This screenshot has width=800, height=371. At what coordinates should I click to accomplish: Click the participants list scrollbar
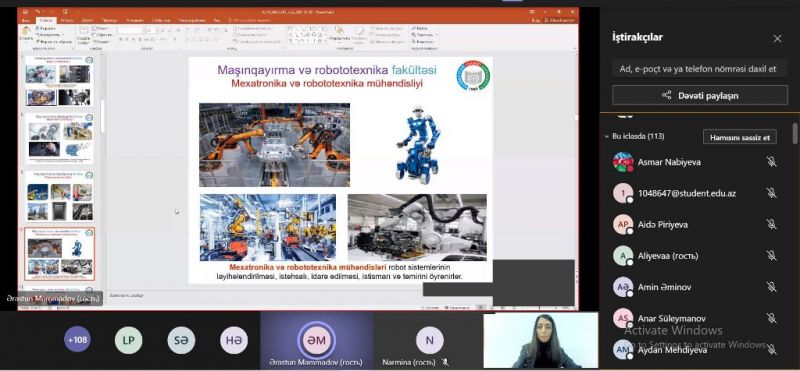[x=795, y=134]
